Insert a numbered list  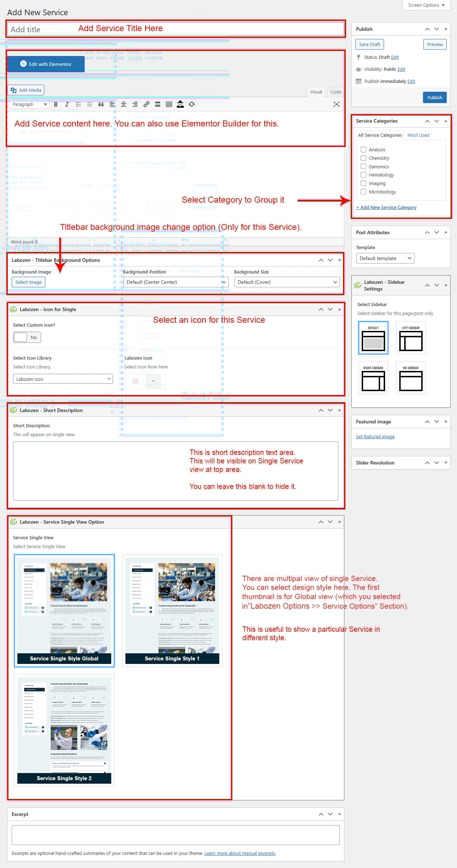[x=90, y=105]
